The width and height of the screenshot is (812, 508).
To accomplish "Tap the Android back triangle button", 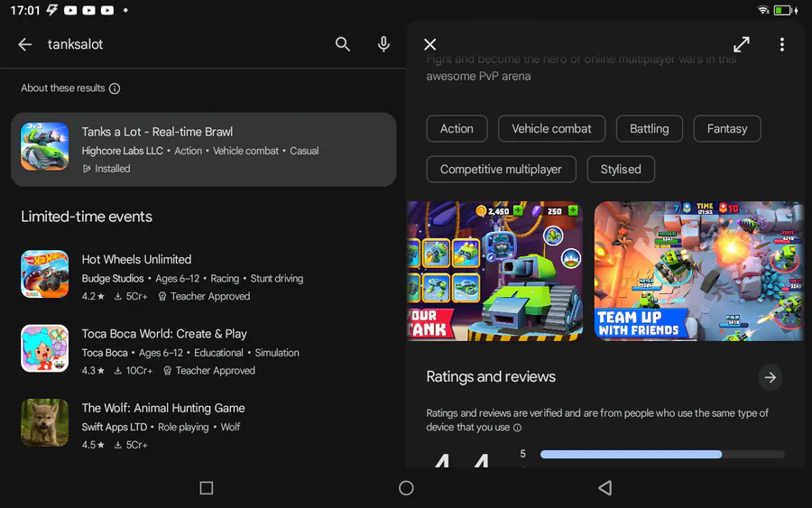I will point(604,488).
